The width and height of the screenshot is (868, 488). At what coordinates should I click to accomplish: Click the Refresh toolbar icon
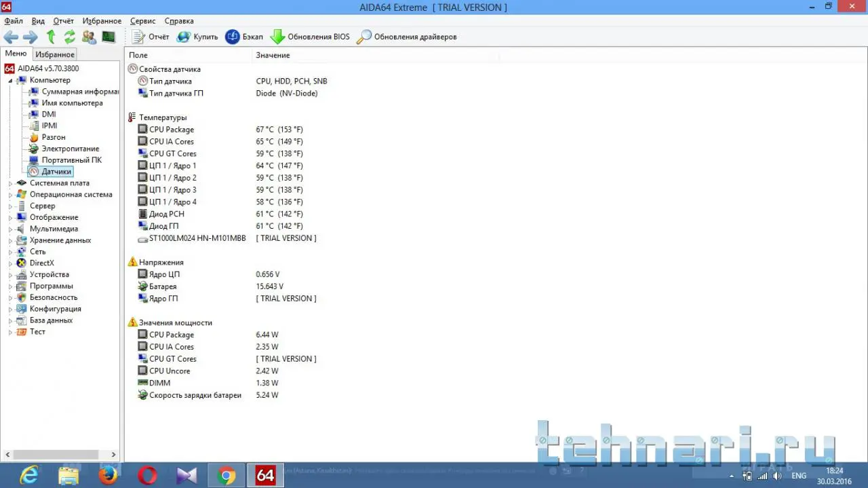point(69,37)
